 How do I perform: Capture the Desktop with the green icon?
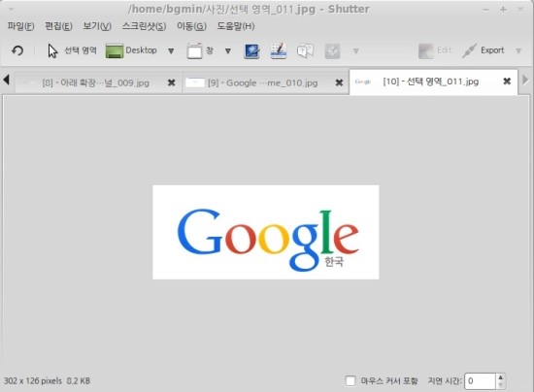click(x=131, y=50)
